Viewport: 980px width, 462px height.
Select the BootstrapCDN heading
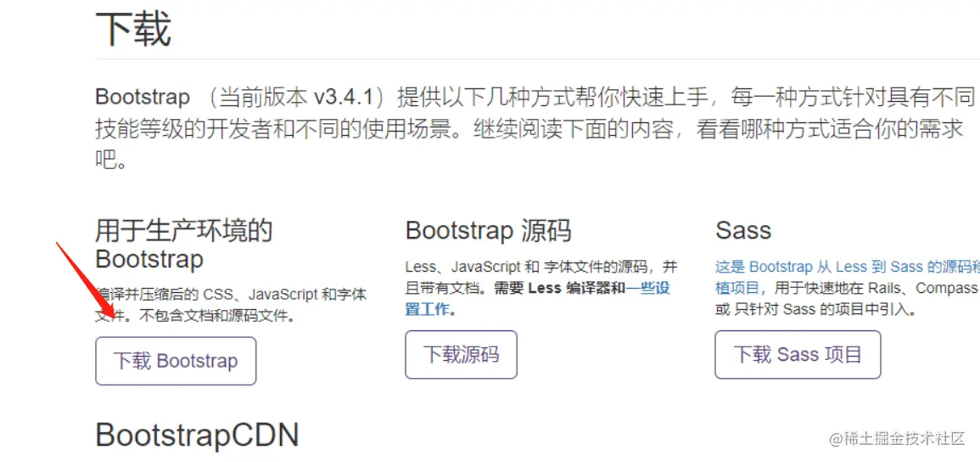197,435
